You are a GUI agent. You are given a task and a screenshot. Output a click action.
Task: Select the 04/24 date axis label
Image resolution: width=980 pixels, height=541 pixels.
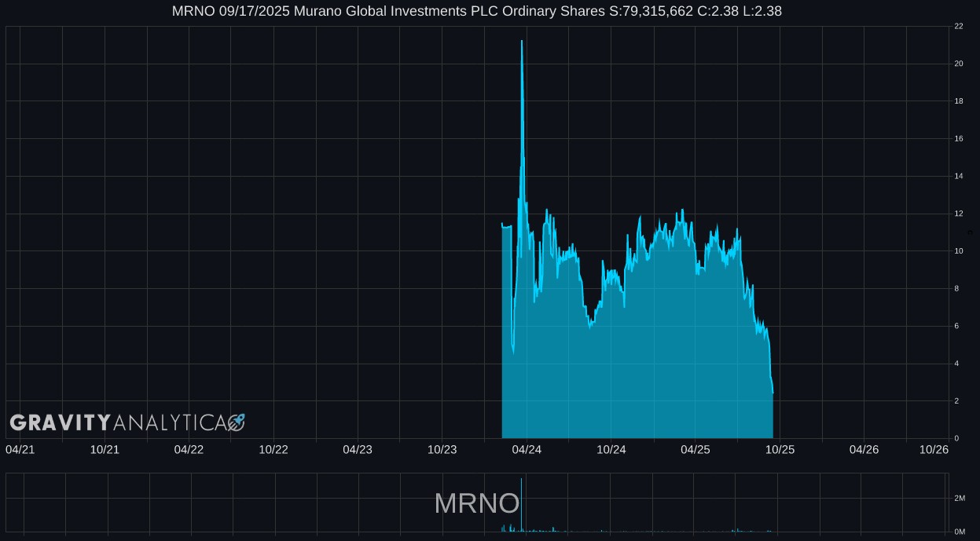[x=527, y=449]
